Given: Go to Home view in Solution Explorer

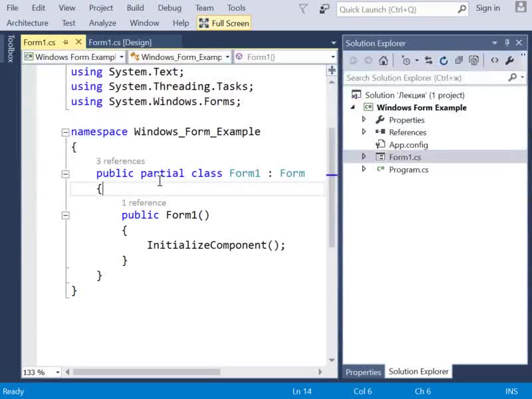Looking at the screenshot, I should click(384, 61).
